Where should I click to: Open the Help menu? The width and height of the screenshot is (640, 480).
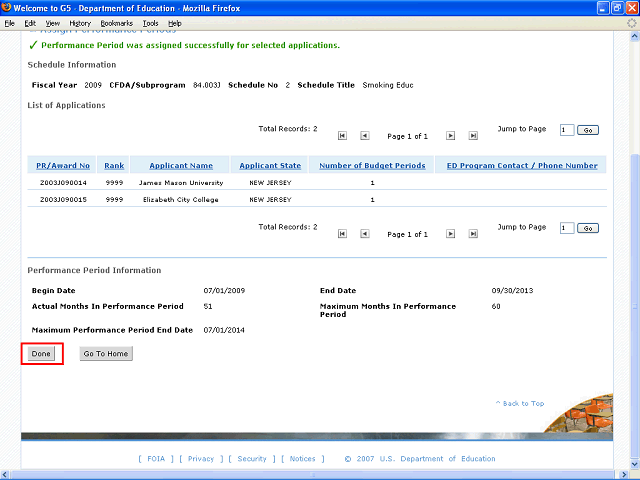[175, 23]
